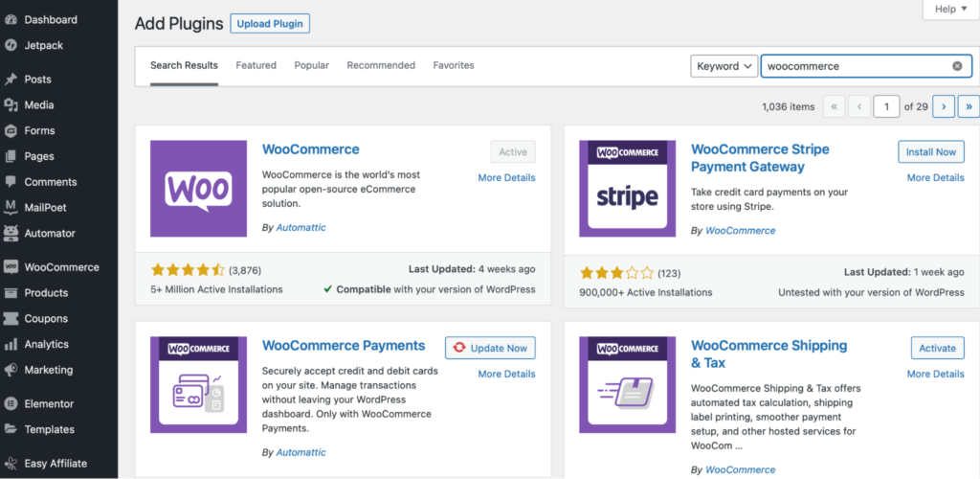
Task: Click the Elementor icon in sidebar
Action: (11, 404)
